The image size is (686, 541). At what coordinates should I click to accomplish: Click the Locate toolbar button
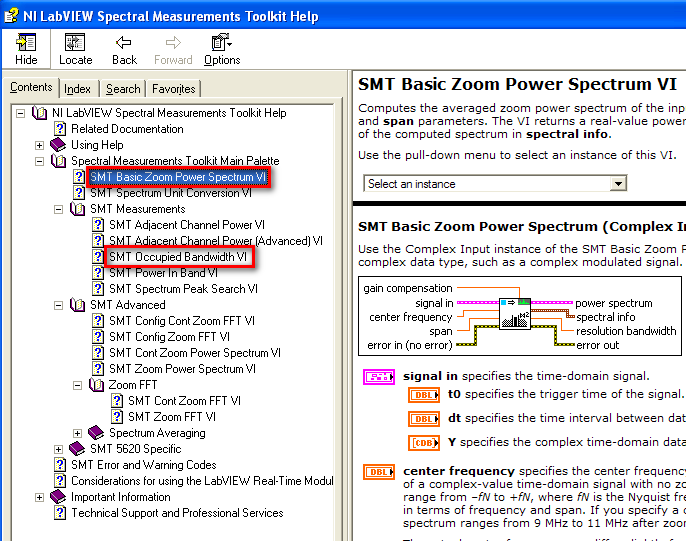pyautogui.click(x=75, y=49)
